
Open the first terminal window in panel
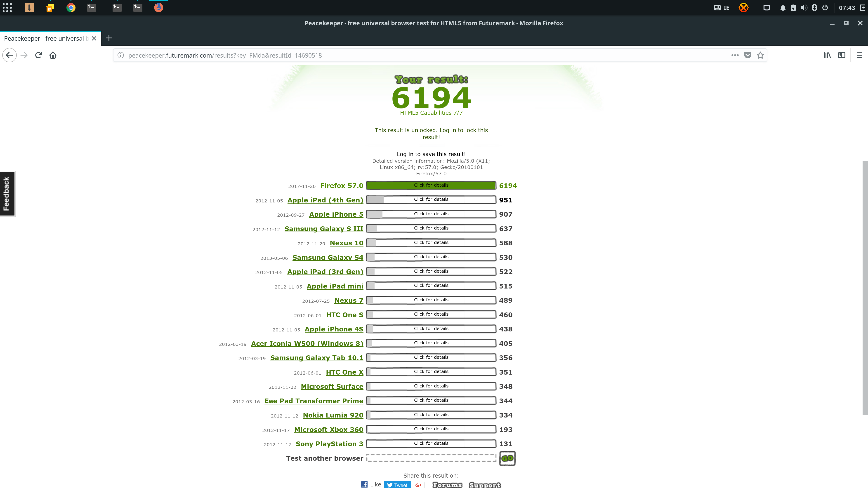point(91,7)
